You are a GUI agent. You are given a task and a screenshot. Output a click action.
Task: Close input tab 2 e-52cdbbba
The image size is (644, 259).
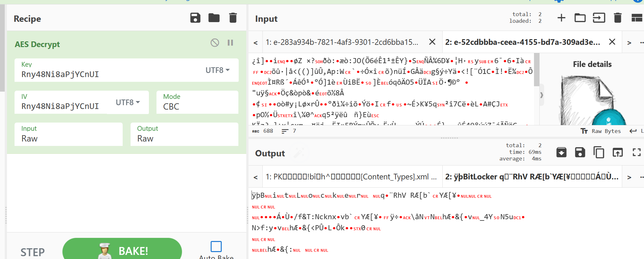pyautogui.click(x=612, y=42)
